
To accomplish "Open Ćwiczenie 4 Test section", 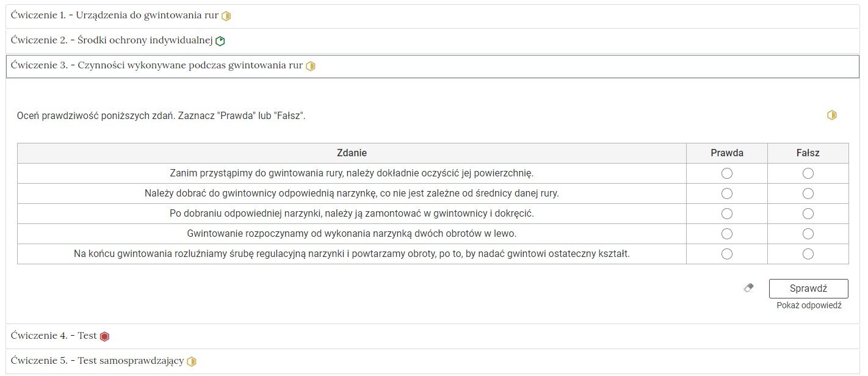I will coord(433,336).
